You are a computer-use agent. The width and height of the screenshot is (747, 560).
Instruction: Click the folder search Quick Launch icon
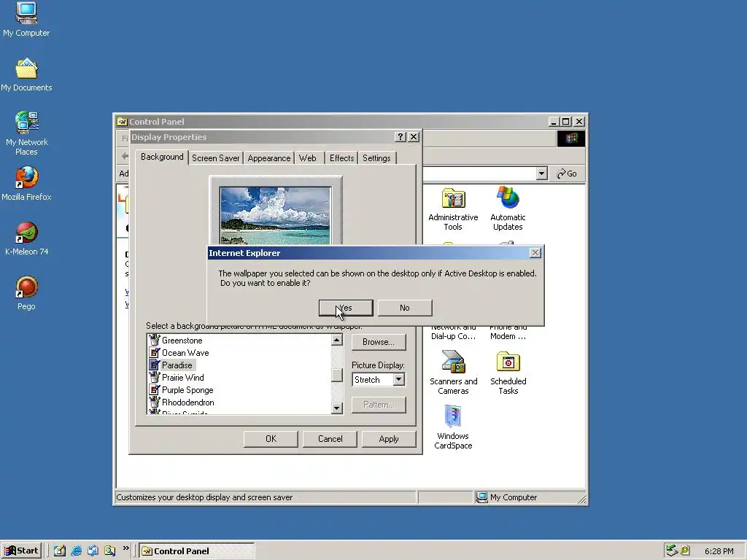(109, 551)
